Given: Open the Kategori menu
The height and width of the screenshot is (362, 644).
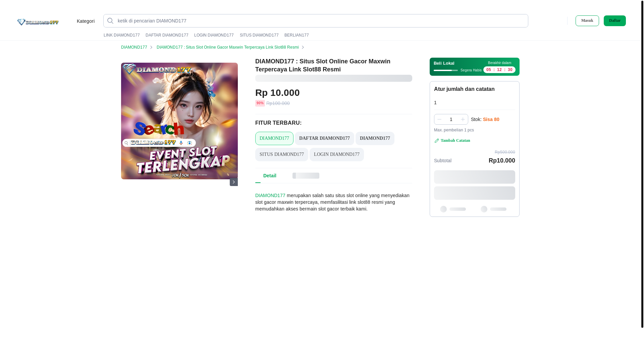Looking at the screenshot, I should (86, 21).
